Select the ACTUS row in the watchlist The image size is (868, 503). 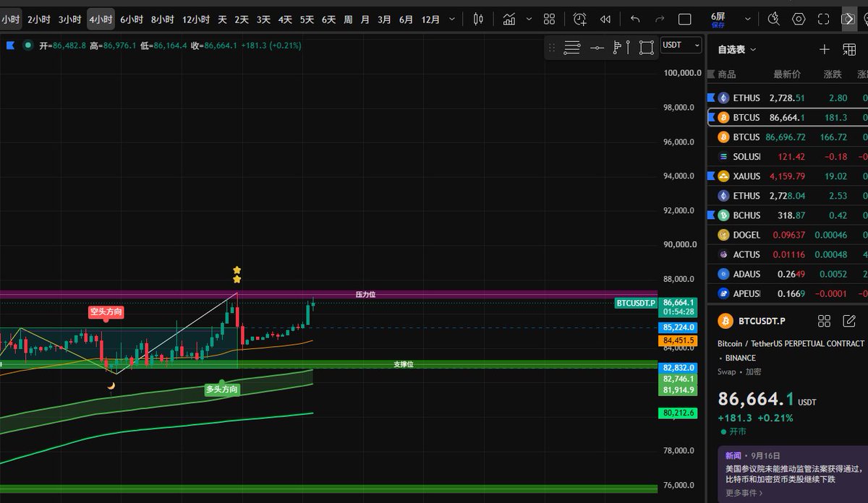(788, 254)
